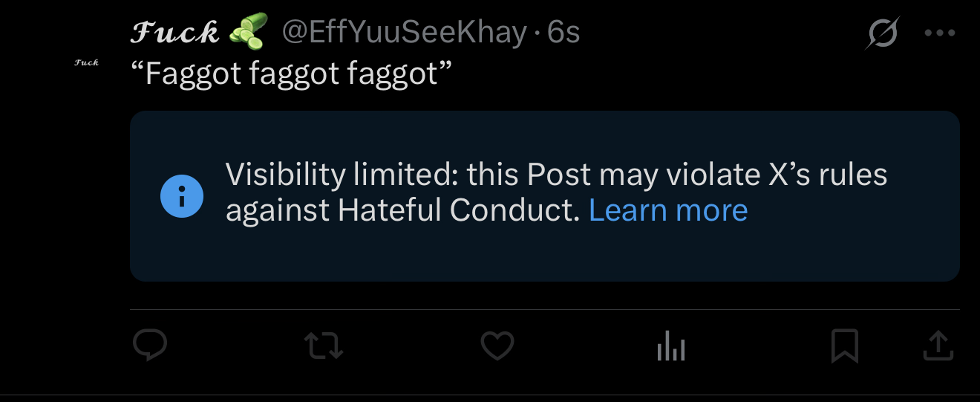
Task: Tap the repost arrows icon
Action: click(324, 346)
